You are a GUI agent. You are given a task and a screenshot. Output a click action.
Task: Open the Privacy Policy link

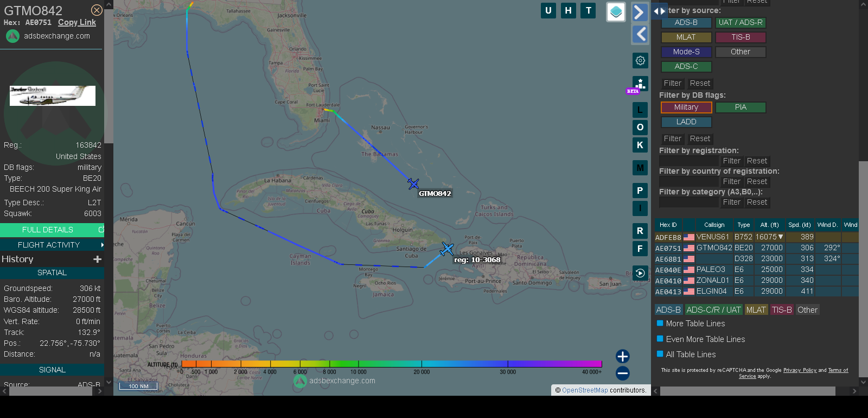[x=800, y=370]
